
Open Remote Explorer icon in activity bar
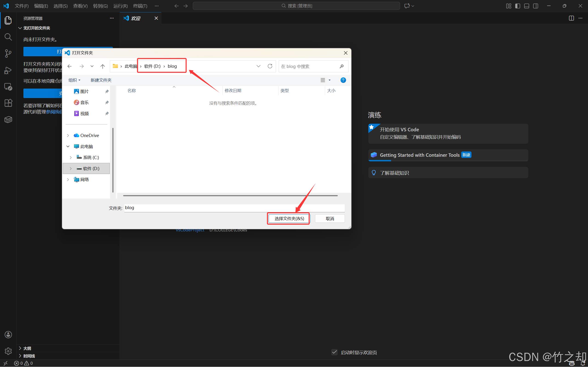pos(8,87)
